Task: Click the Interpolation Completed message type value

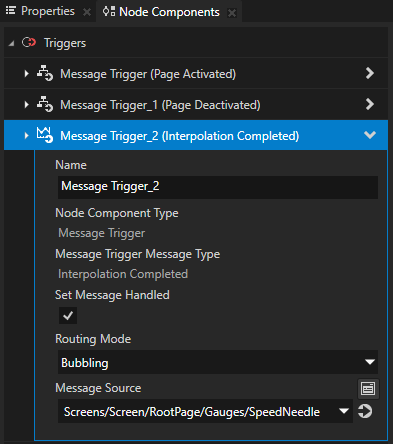Action: point(123,274)
